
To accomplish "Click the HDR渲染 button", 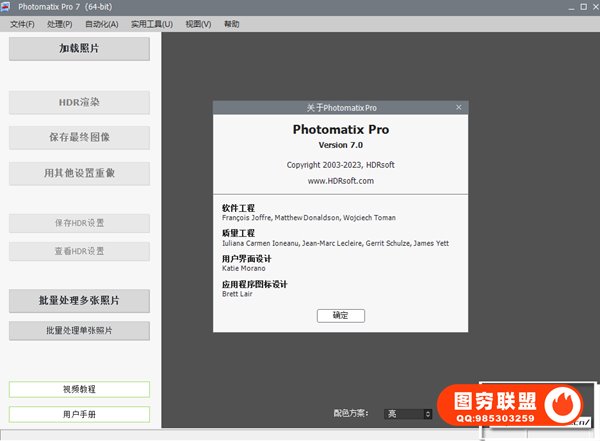I will point(79,102).
